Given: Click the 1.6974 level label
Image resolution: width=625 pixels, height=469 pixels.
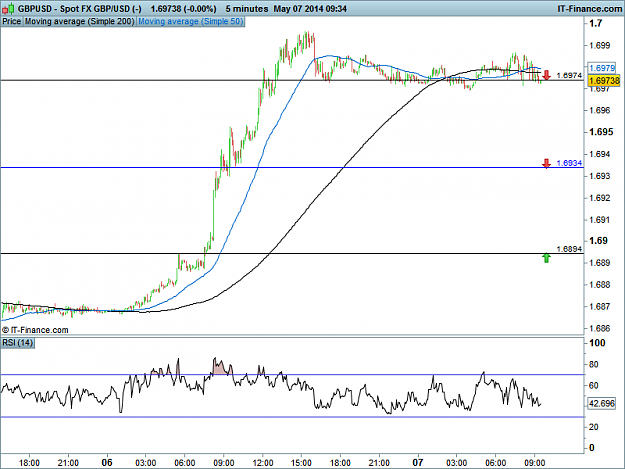Looking at the screenshot, I should click(x=569, y=75).
